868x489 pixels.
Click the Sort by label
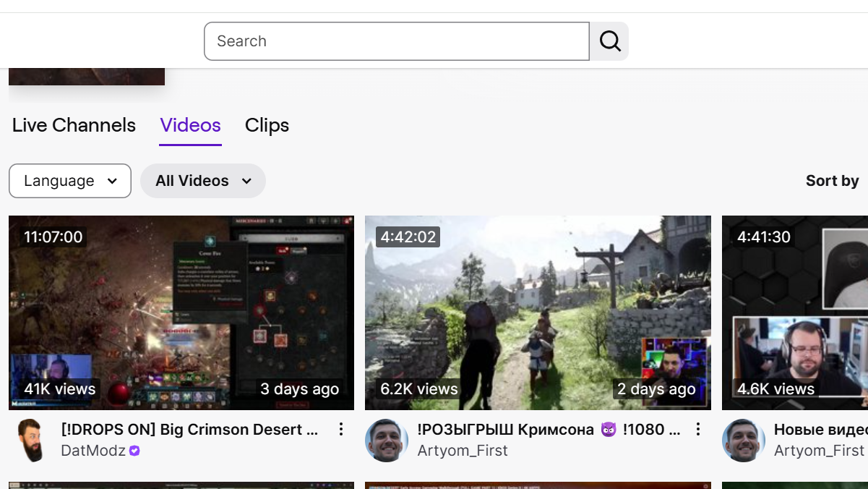point(832,181)
